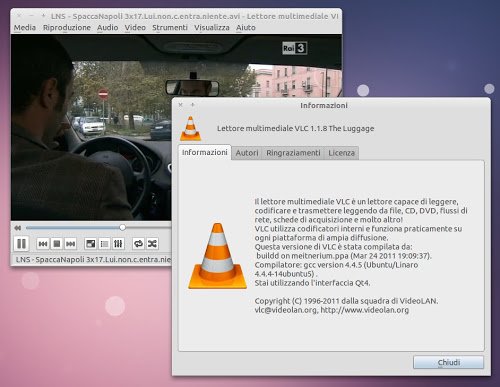
Task: Open the Audio menu
Action: [108, 27]
